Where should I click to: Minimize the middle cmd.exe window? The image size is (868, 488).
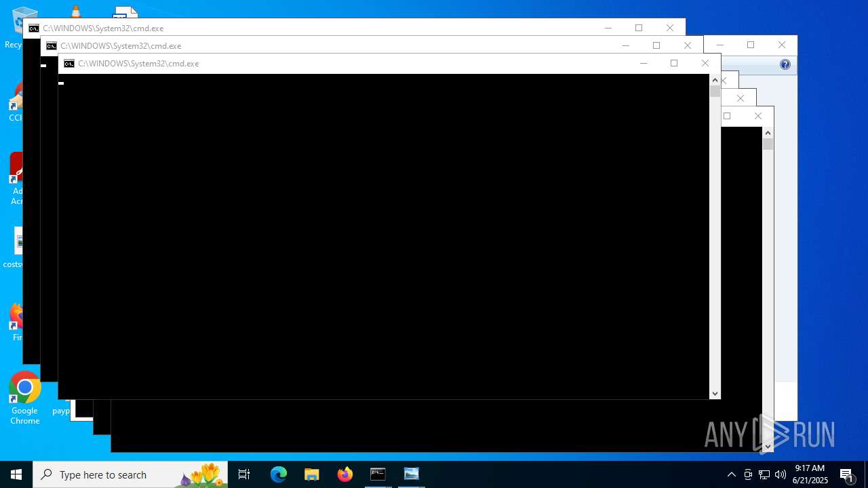pos(626,45)
